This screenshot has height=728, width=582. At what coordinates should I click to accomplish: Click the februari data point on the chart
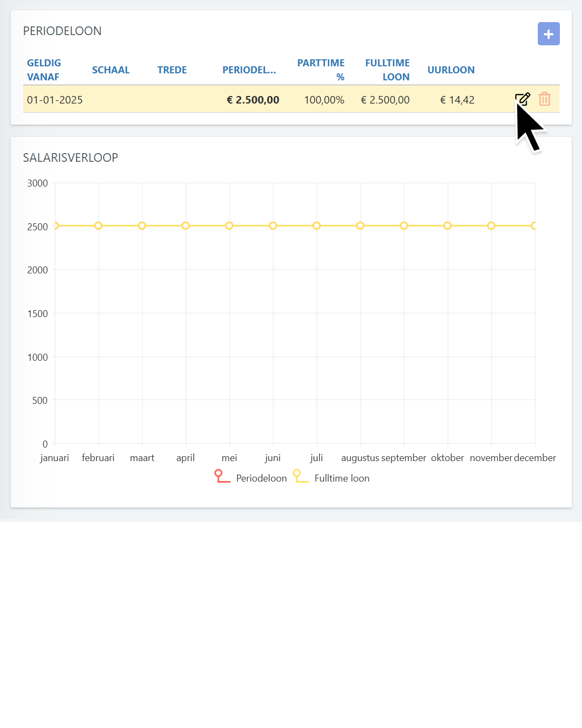(99, 226)
